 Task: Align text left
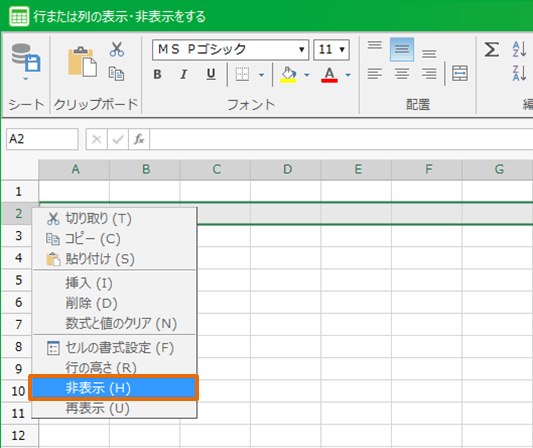(375, 74)
